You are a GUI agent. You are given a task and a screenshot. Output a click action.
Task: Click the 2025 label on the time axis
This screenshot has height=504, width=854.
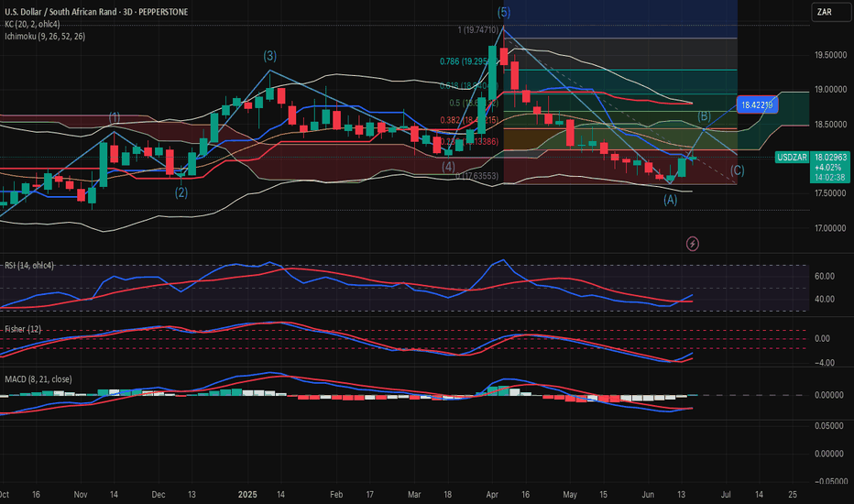(x=247, y=495)
